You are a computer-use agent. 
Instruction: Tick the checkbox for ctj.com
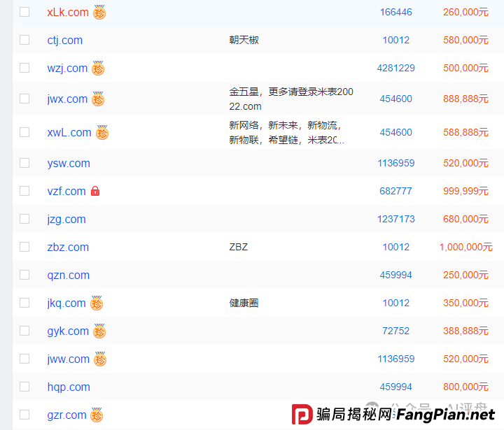[24, 40]
